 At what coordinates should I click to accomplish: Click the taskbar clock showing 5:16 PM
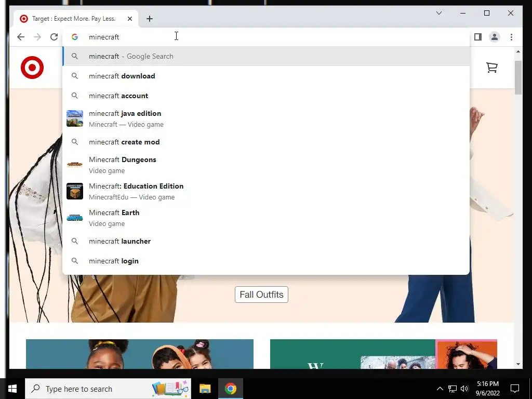487,389
